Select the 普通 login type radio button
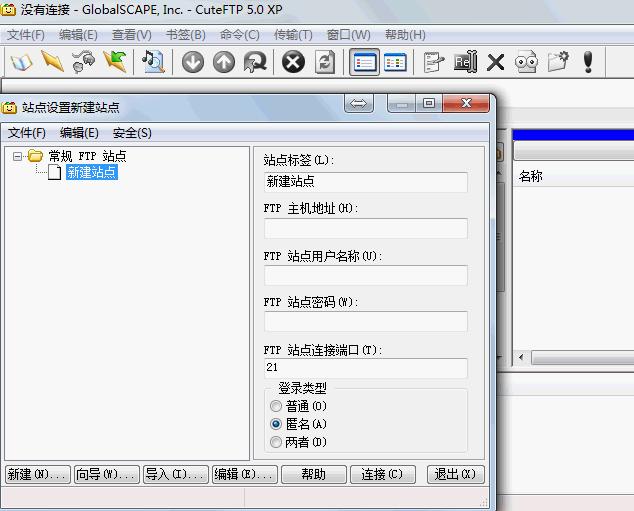The width and height of the screenshot is (634, 511). 277,407
